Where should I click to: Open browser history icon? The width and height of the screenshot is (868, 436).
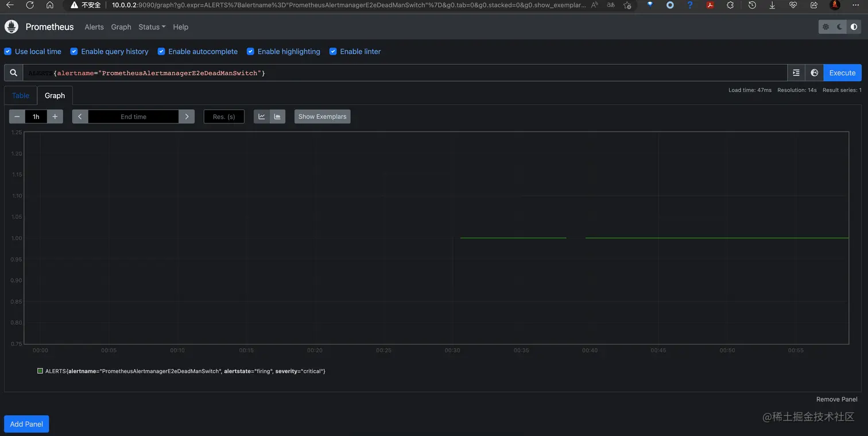pos(752,5)
